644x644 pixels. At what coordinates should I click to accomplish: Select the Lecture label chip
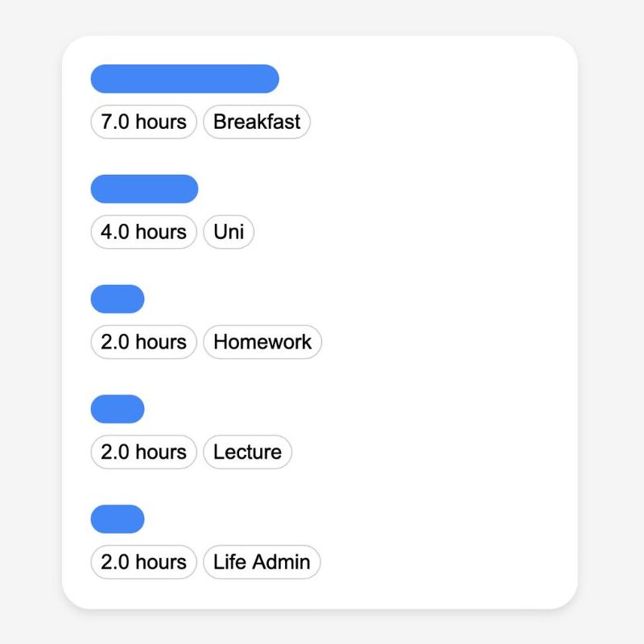[248, 452]
